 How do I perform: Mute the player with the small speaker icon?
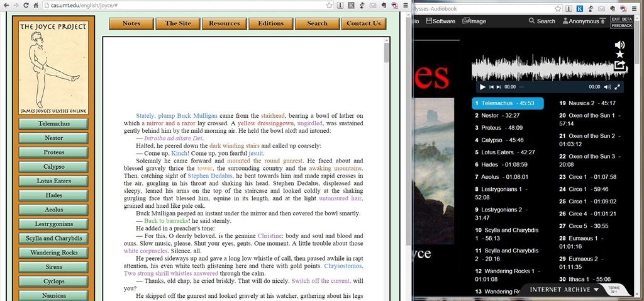[608, 87]
